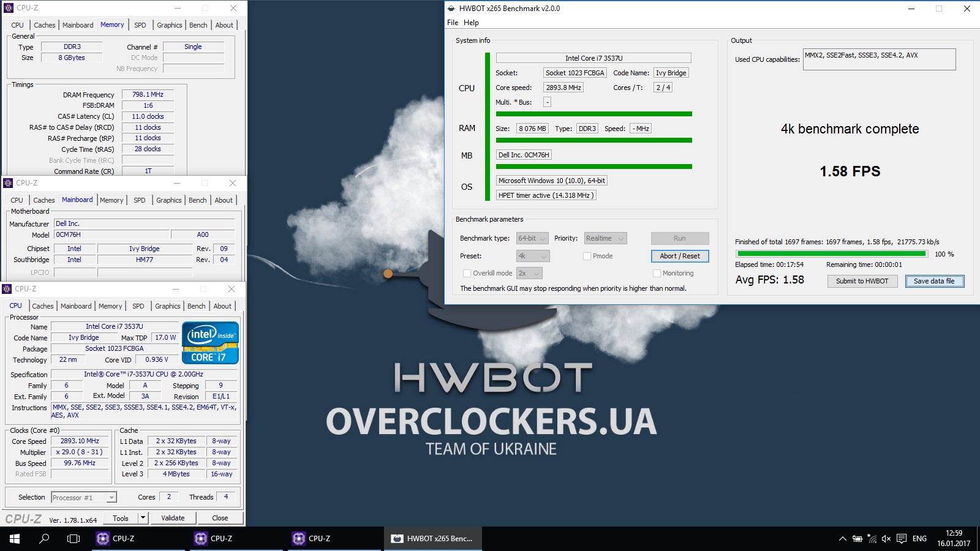Open taskbar search magnifier icon
Viewport: 980px width, 551px height.
tap(44, 539)
